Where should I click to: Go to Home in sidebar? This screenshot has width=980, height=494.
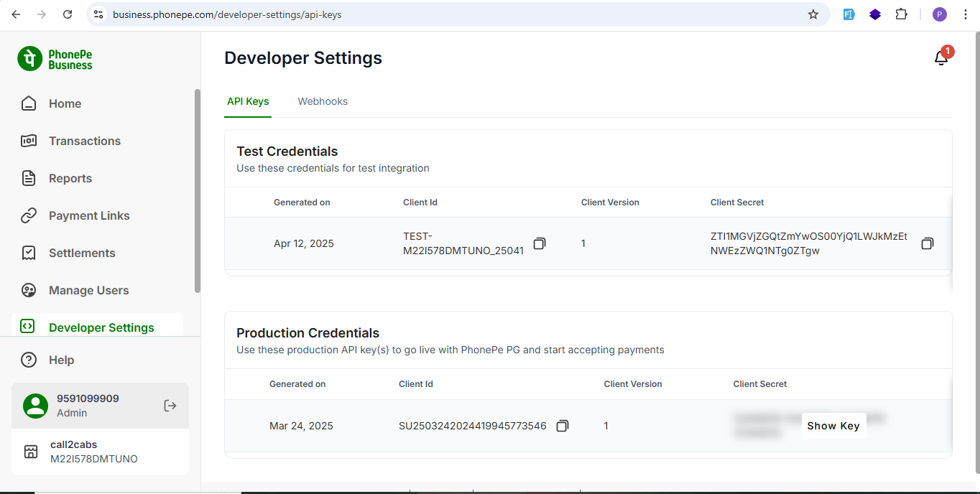[65, 103]
